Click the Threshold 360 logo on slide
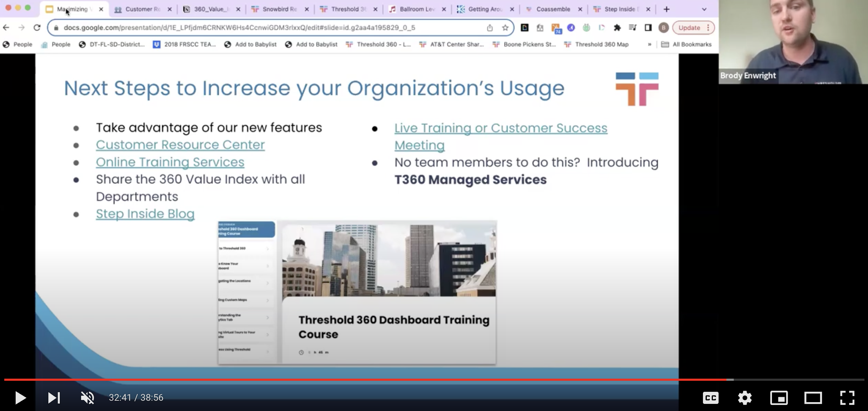This screenshot has width=868, height=411. [637, 89]
